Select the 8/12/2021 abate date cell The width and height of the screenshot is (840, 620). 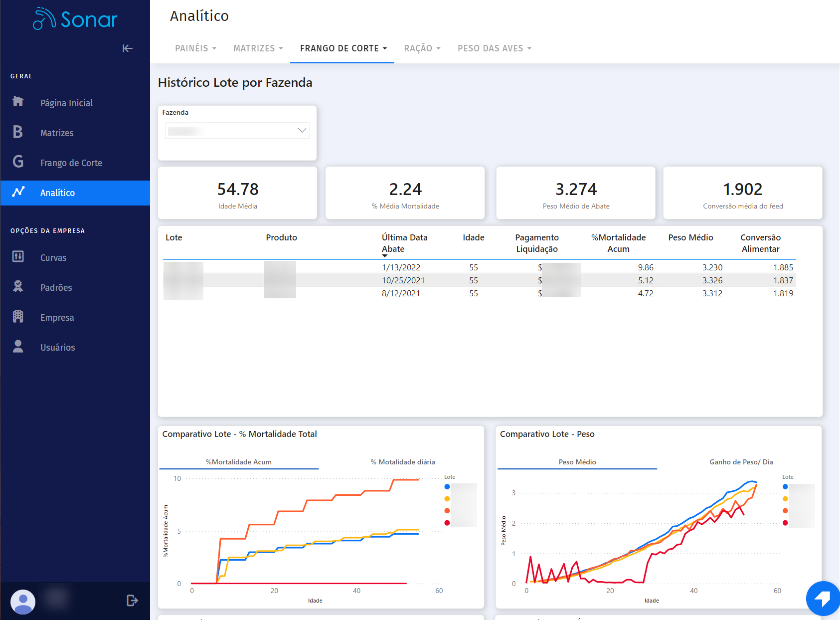tap(401, 293)
